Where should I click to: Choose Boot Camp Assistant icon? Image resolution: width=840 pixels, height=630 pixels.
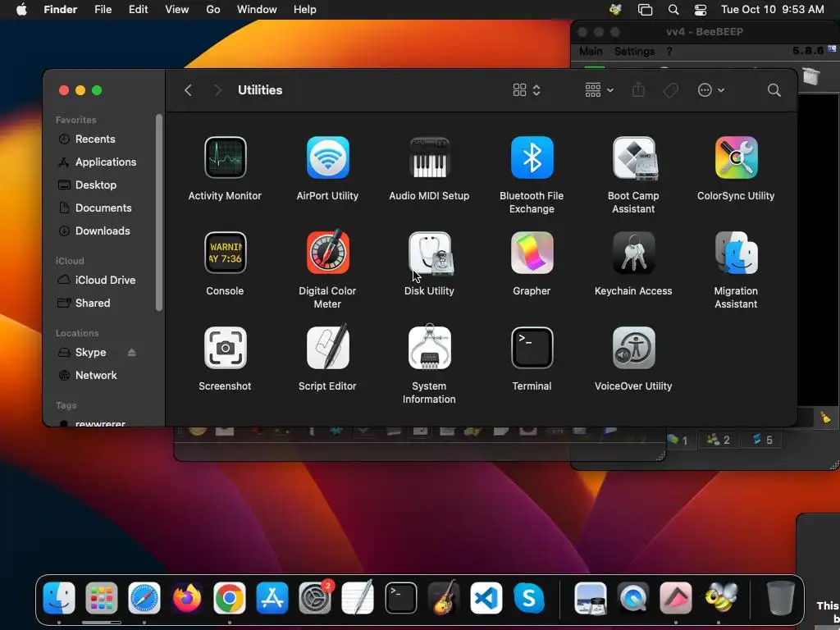point(634,157)
